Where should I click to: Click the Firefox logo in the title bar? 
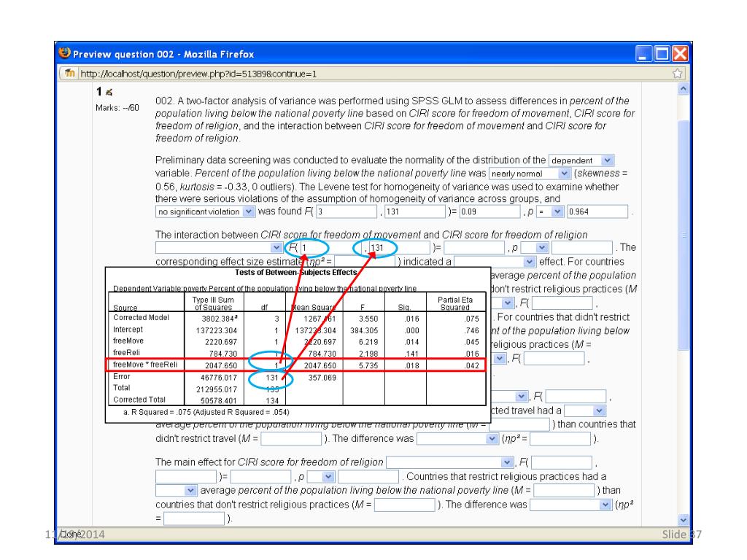point(64,52)
